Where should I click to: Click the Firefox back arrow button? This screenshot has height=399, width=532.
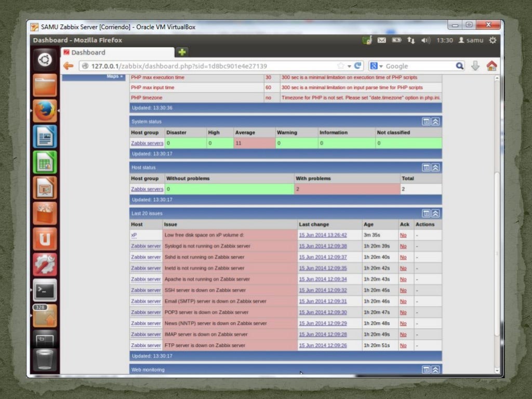[x=68, y=66]
